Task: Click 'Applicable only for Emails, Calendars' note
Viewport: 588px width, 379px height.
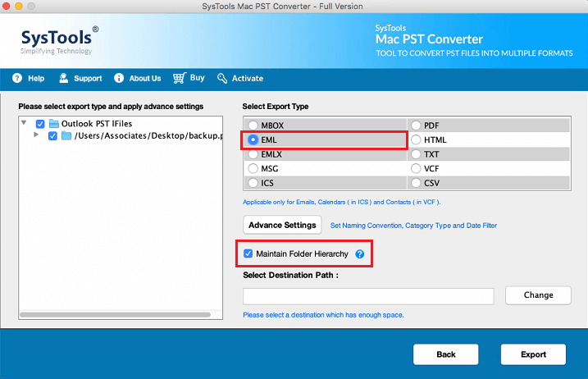Action: pyautogui.click(x=342, y=202)
